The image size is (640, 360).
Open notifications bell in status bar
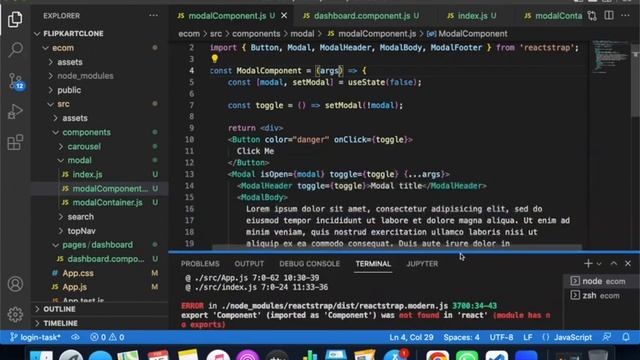coord(626,338)
